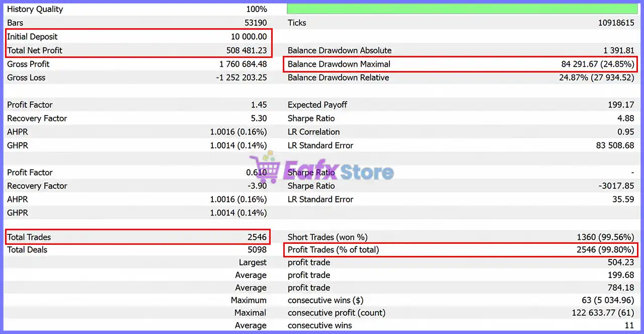This screenshot has width=644, height=334.
Task: Click the second Recovery Factor value "-3.90"
Action: 257,186
